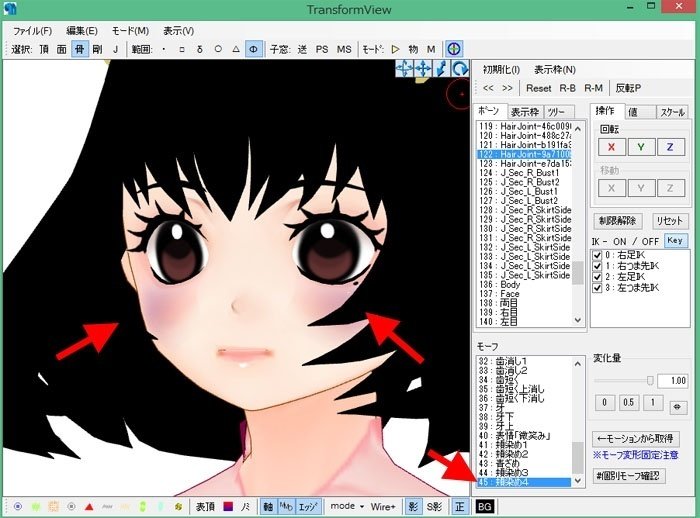The width and height of the screenshot is (700, 518).
Task: Toggle the IK Key button
Action: [x=675, y=241]
